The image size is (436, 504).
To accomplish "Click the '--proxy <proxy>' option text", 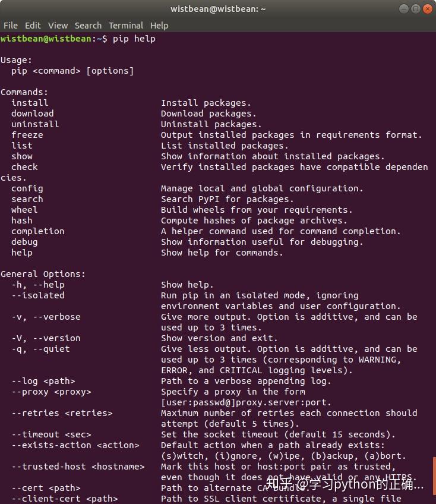I will click(x=51, y=392).
